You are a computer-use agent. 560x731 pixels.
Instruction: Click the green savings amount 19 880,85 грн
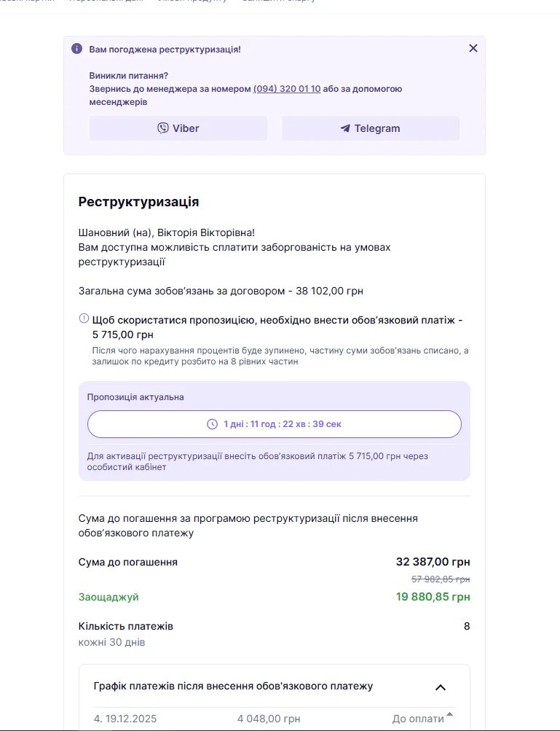(x=433, y=597)
